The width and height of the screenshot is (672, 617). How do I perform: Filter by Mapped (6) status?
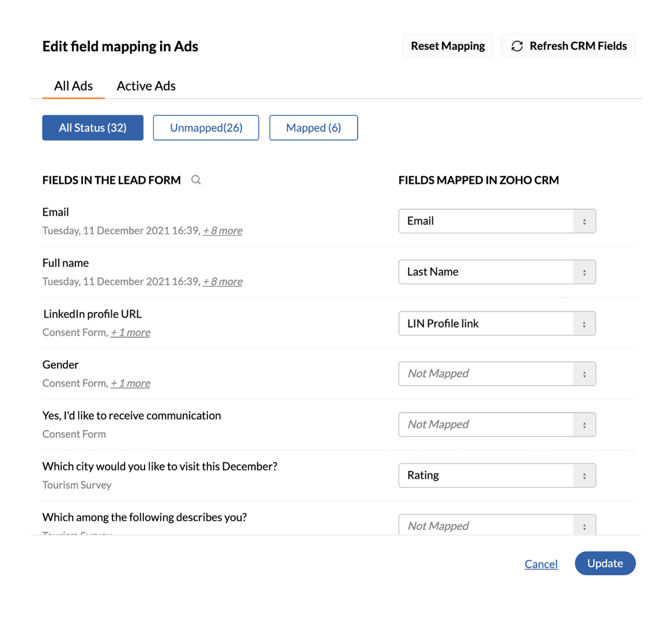(x=314, y=127)
